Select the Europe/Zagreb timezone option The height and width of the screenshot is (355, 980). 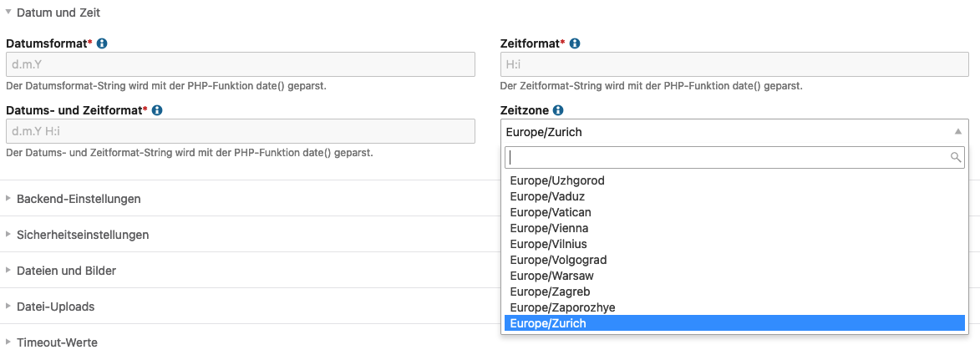(550, 292)
